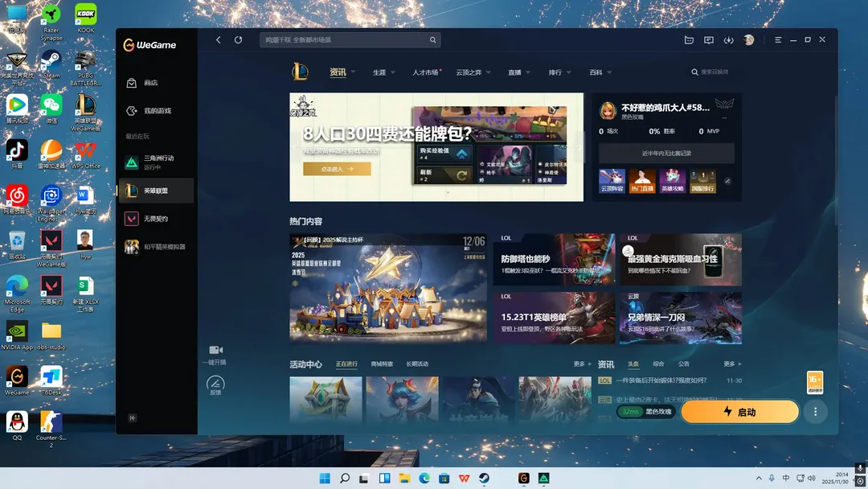Click the 一键开播 camera icon

coord(215,350)
